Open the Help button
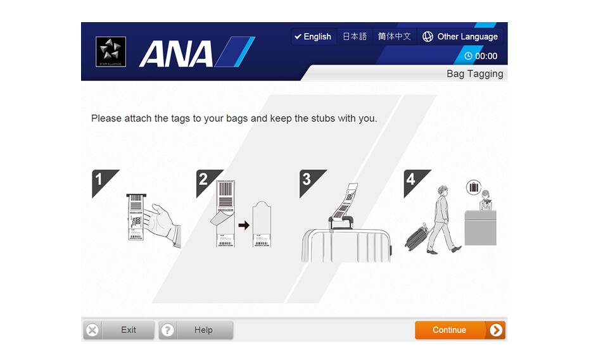 [x=196, y=330]
